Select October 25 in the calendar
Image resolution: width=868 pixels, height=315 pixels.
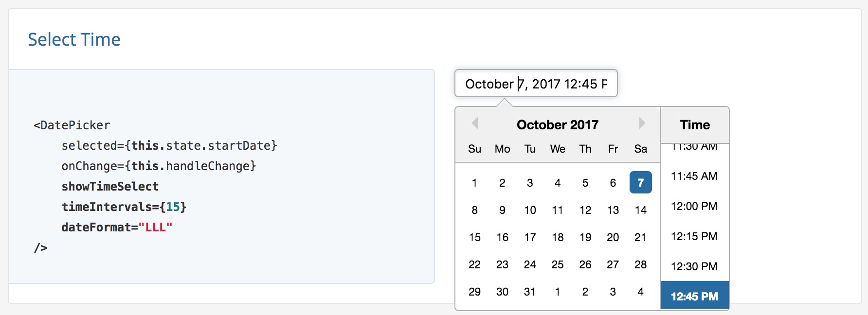(x=558, y=264)
